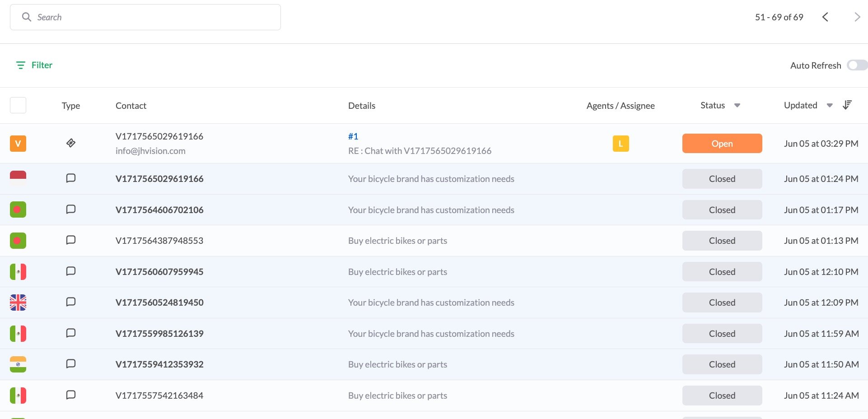Click Closed status for V1717557542163484
Image resolution: width=868 pixels, height=419 pixels.
pyautogui.click(x=722, y=396)
